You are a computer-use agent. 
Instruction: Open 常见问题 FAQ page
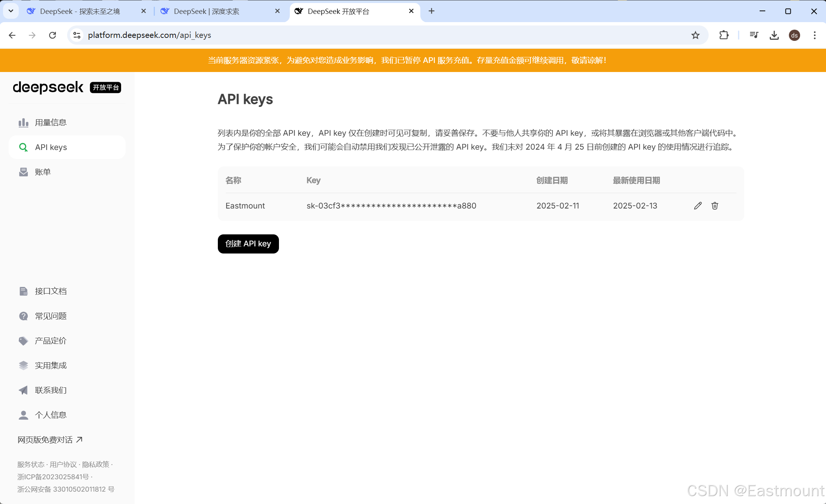pyautogui.click(x=51, y=316)
